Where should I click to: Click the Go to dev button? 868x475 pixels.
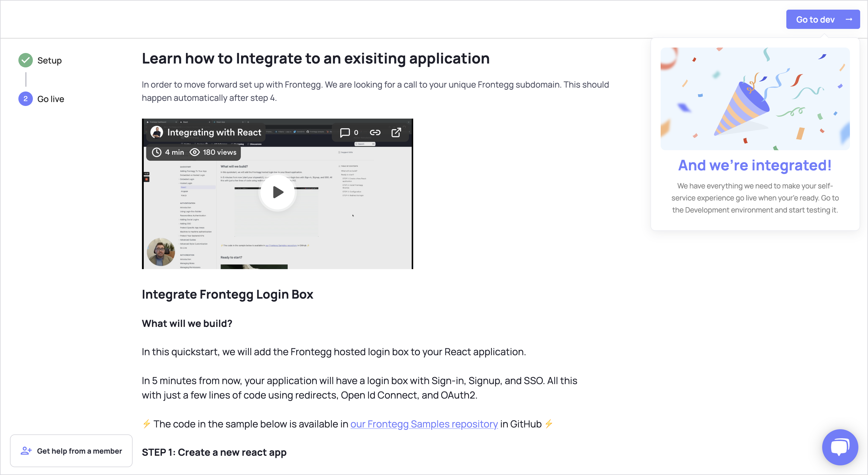point(822,20)
